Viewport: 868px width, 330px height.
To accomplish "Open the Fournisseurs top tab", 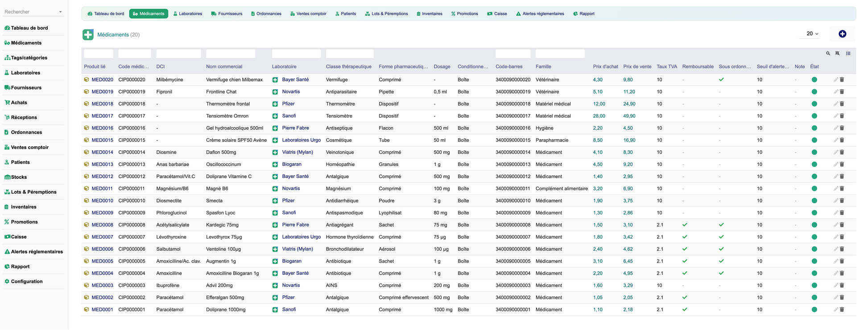I will click(x=227, y=14).
